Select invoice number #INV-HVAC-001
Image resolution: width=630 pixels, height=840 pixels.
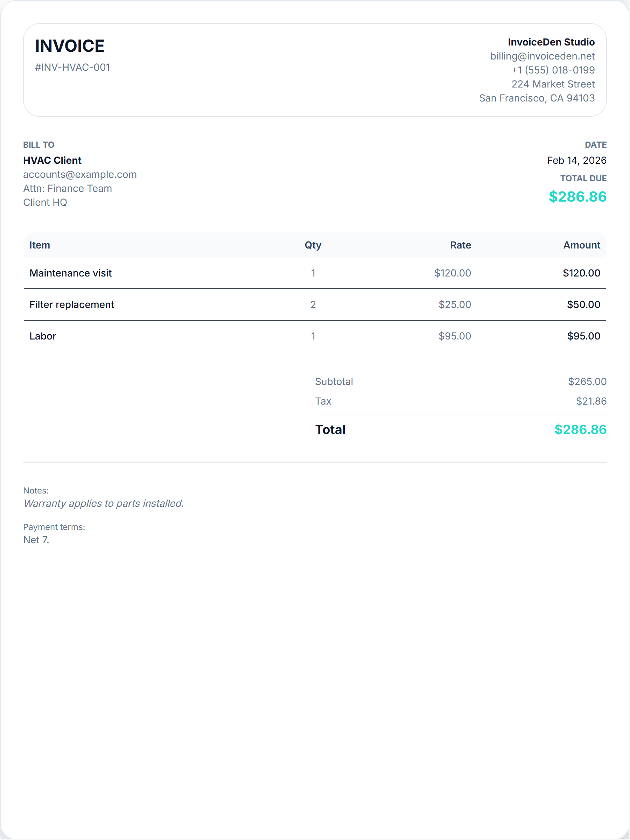tap(72, 67)
